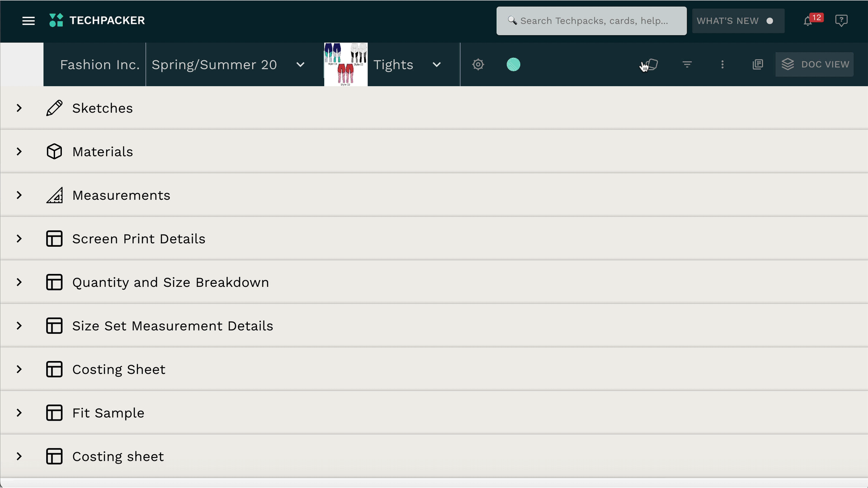Open the help chat icon
The width and height of the screenshot is (868, 488).
coord(841,21)
